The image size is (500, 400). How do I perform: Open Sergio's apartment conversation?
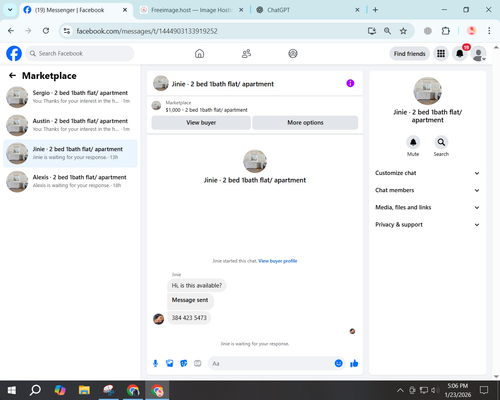[x=70, y=97]
